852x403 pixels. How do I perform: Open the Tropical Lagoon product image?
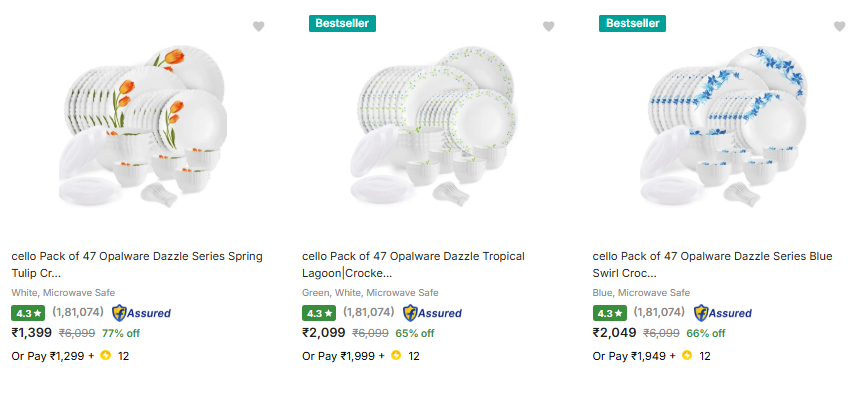[x=430, y=125]
